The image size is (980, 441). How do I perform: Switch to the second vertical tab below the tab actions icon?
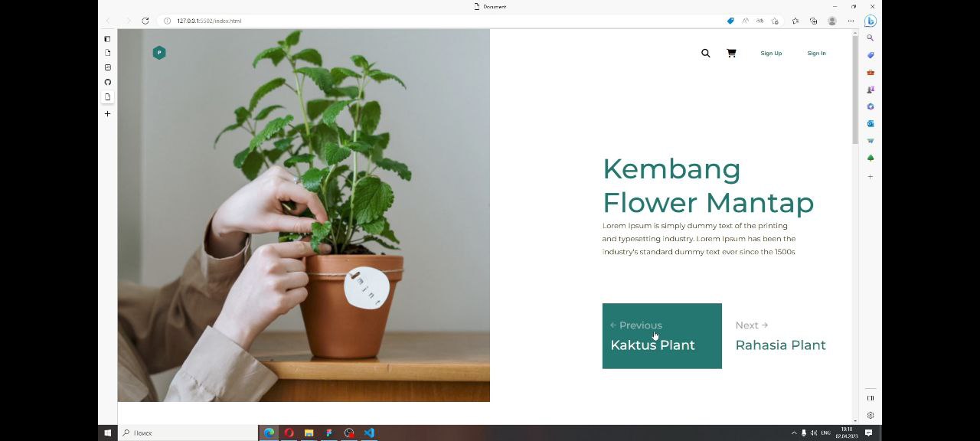(x=108, y=53)
